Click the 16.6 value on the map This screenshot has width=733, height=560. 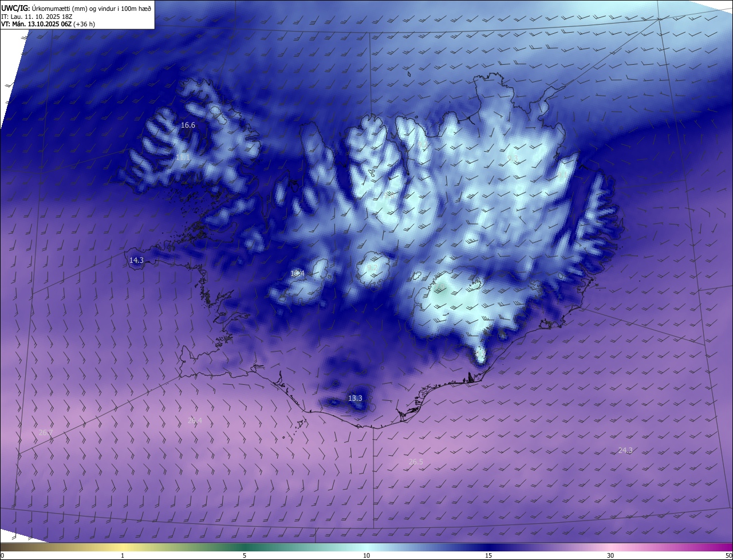[x=188, y=125]
